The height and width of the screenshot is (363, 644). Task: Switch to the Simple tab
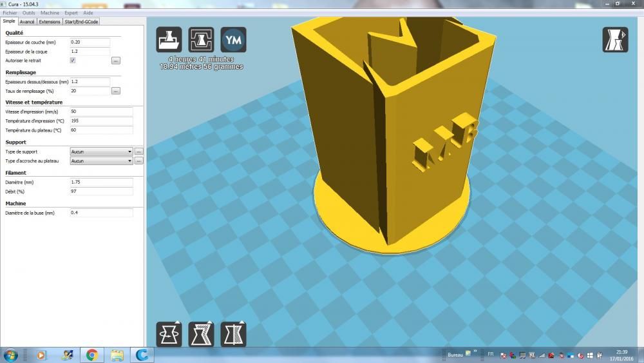click(x=8, y=21)
